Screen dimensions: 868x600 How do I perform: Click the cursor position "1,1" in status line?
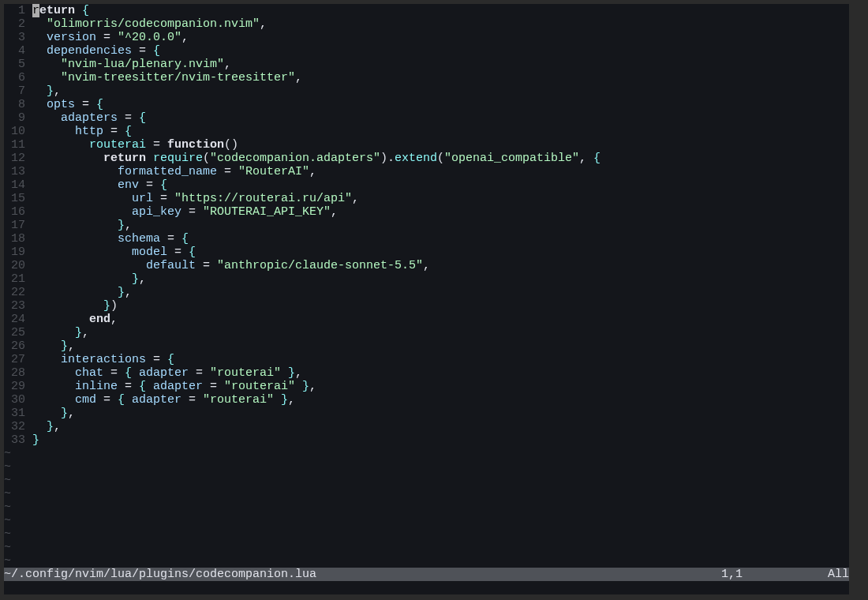coord(731,574)
